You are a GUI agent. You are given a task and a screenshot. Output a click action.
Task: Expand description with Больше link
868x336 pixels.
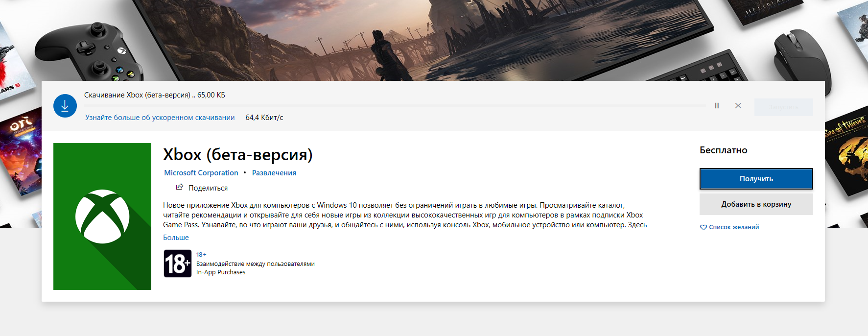176,238
